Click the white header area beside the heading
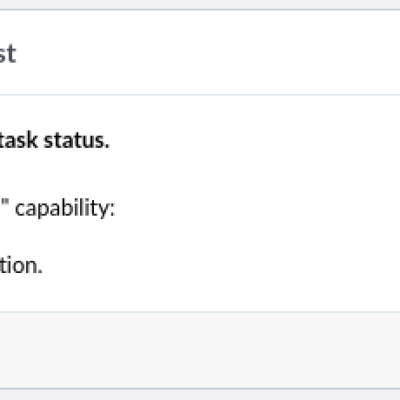Image resolution: width=400 pixels, height=400 pixels. (x=207, y=53)
